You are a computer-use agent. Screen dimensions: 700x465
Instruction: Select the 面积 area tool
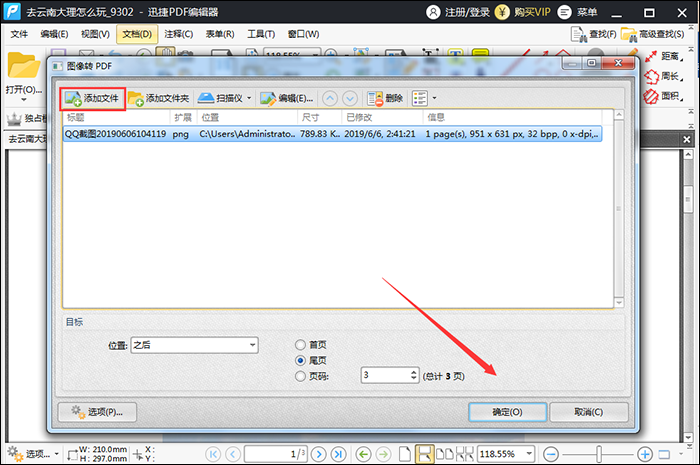pyautogui.click(x=664, y=96)
